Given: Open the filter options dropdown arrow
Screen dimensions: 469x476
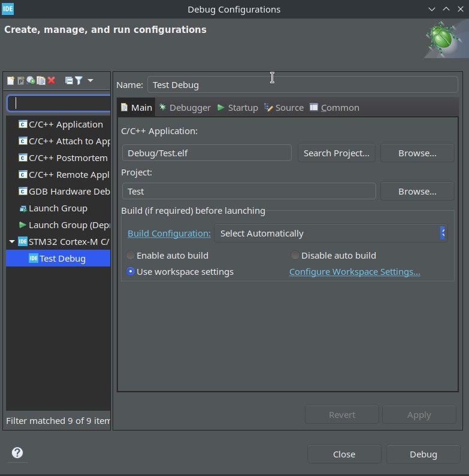Looking at the screenshot, I should click(90, 80).
